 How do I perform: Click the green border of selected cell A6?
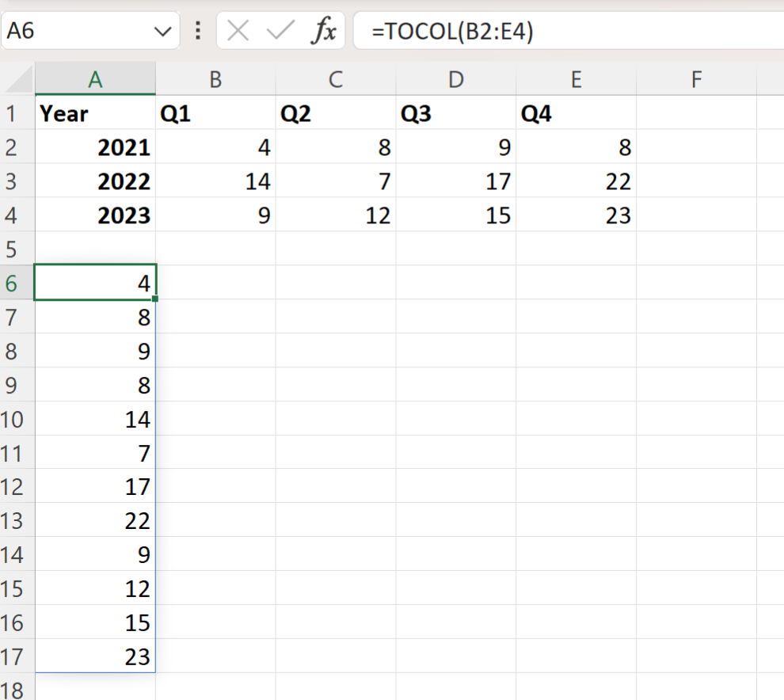(x=95, y=265)
